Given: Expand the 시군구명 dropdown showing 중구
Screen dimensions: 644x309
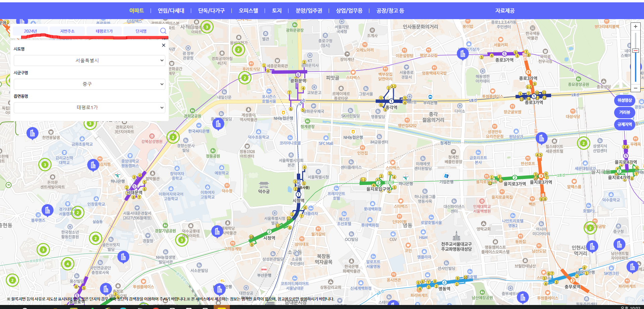Looking at the screenshot, I should (90, 84).
